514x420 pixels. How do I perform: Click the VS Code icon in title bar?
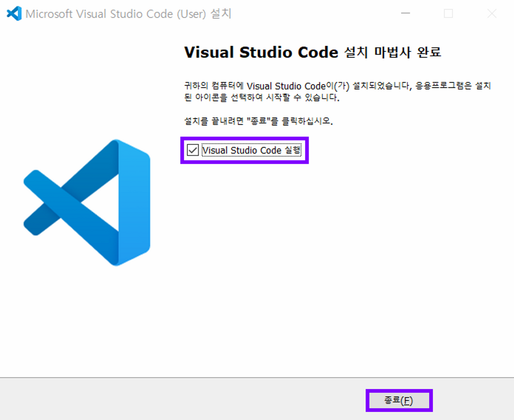[14, 13]
